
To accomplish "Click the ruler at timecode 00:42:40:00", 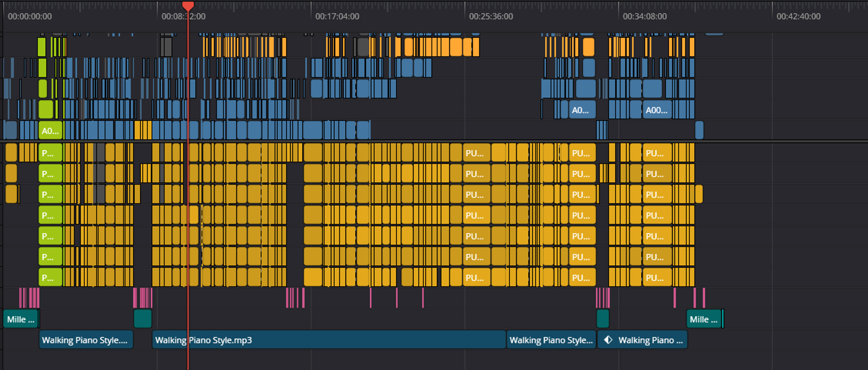I will click(798, 16).
